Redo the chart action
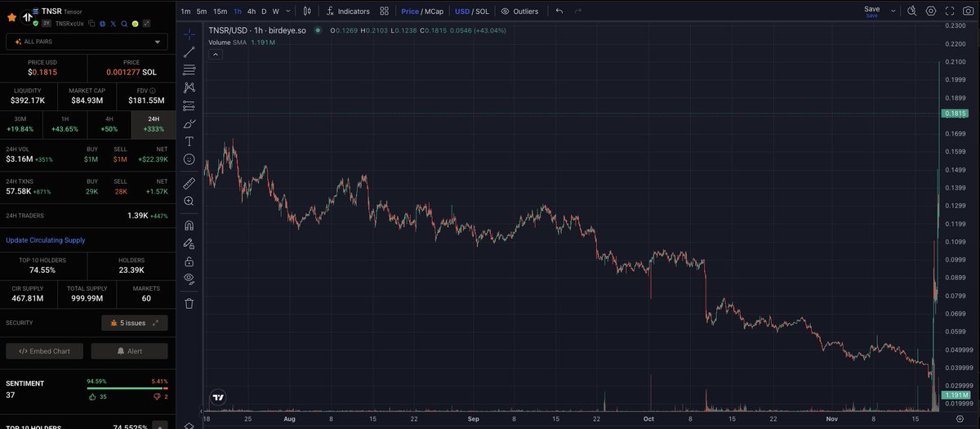The image size is (980, 429). point(579,11)
